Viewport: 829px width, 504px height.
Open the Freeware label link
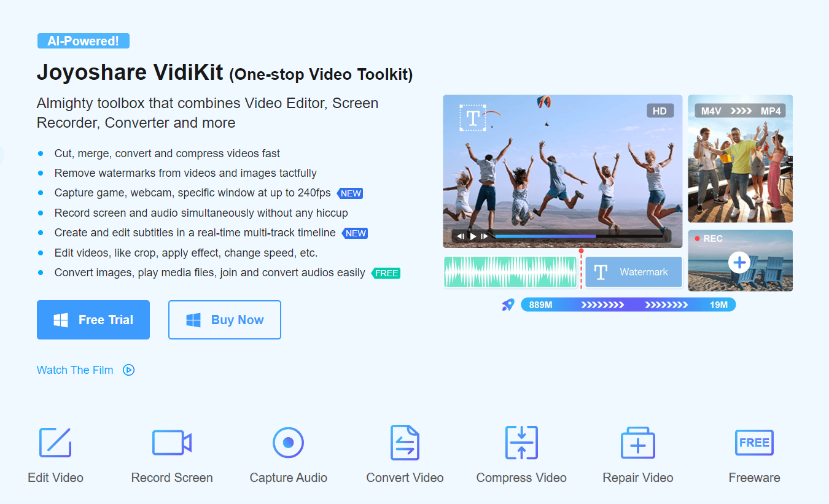(754, 478)
